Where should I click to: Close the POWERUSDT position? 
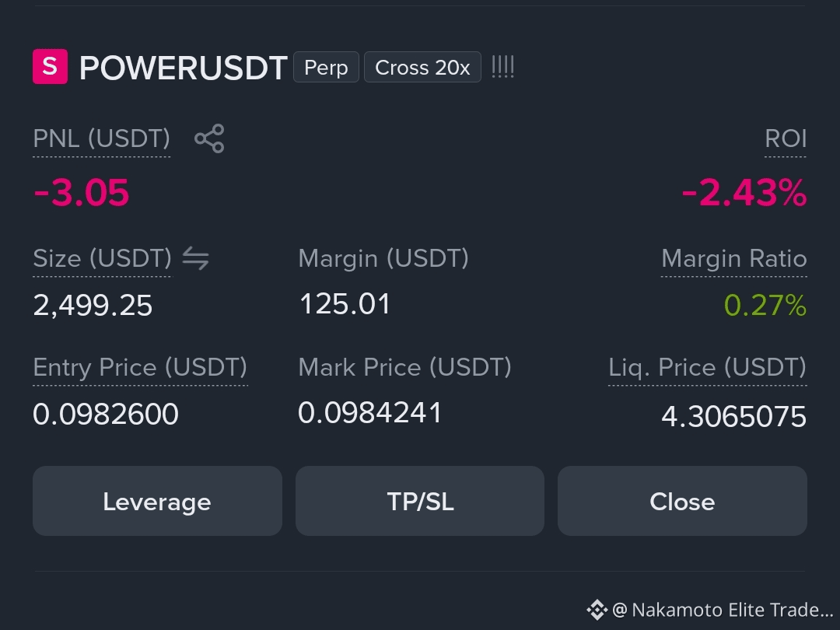pos(683,501)
